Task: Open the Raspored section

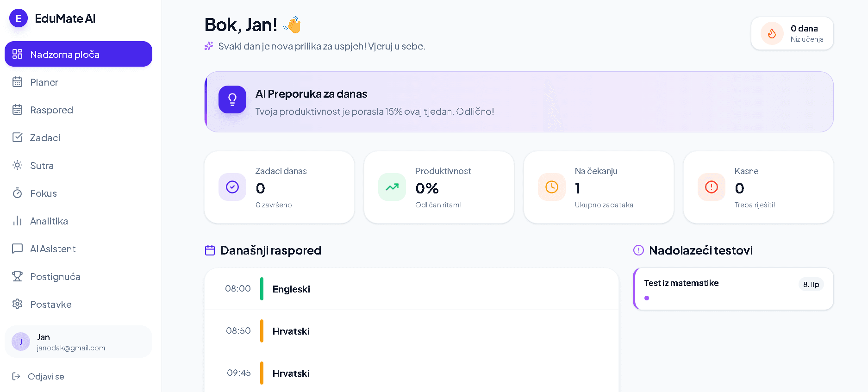Action: (x=78, y=110)
